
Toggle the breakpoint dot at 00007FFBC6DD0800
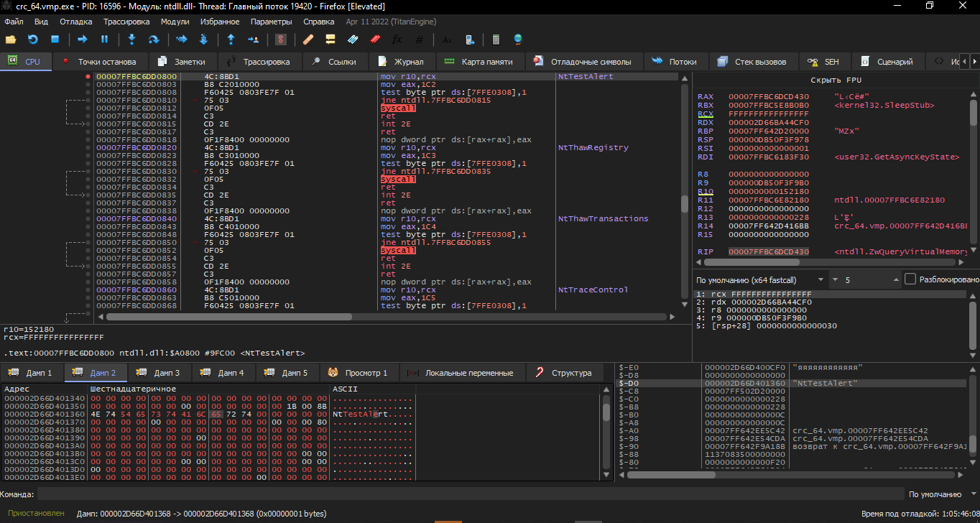point(88,76)
